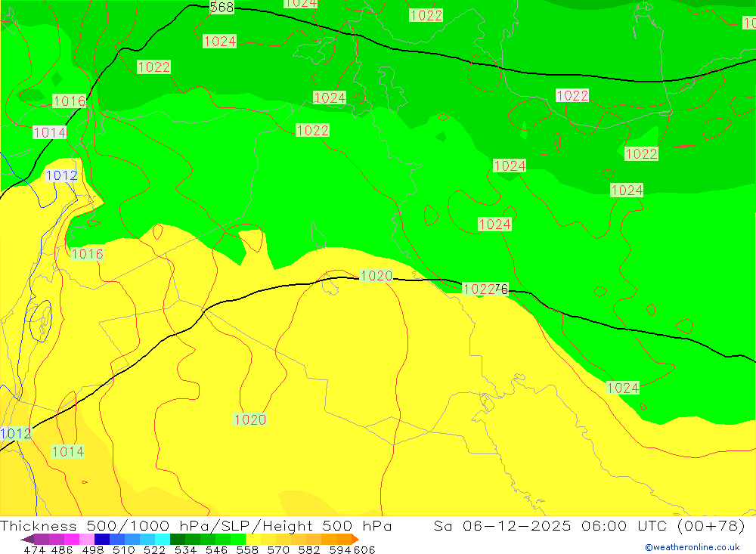756x554 pixels.
Task: Click the darkest green legend swatch
Action: point(178,539)
